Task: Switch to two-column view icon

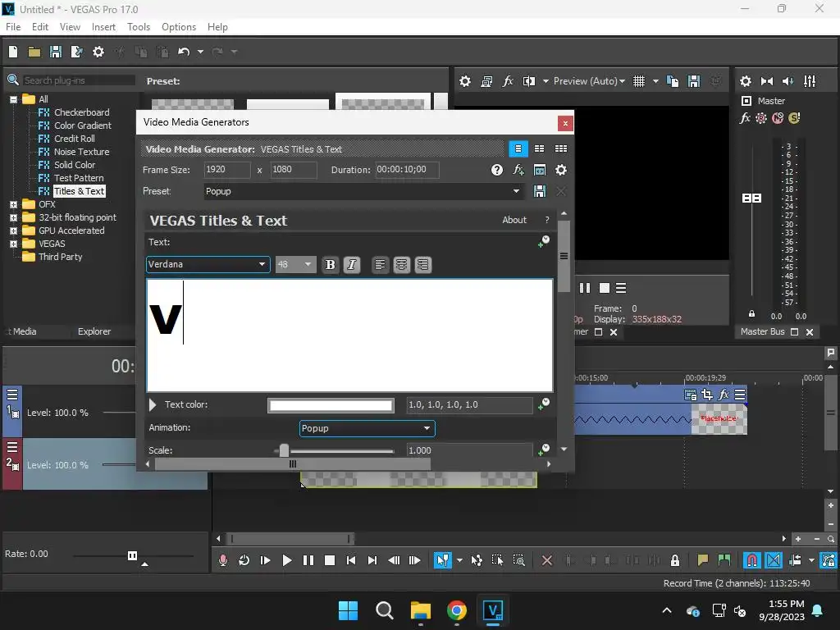Action: 540,149
